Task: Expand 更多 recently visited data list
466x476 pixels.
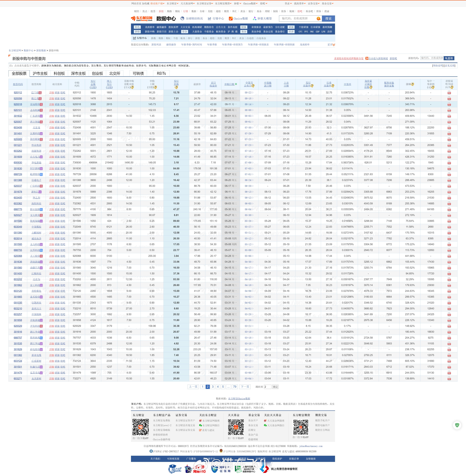Action: pyautogui.click(x=331, y=45)
